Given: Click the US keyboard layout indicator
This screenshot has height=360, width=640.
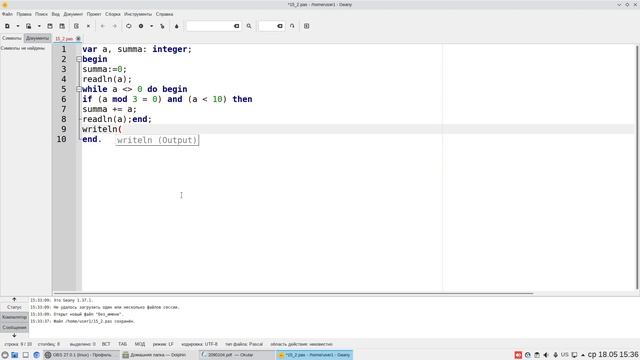Looking at the screenshot, I should (x=565, y=355).
